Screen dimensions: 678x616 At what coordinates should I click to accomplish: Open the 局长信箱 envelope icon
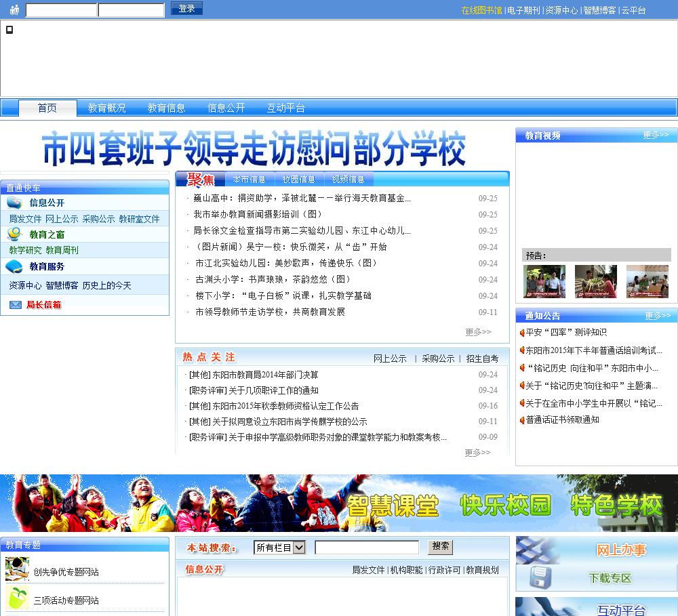click(16, 305)
